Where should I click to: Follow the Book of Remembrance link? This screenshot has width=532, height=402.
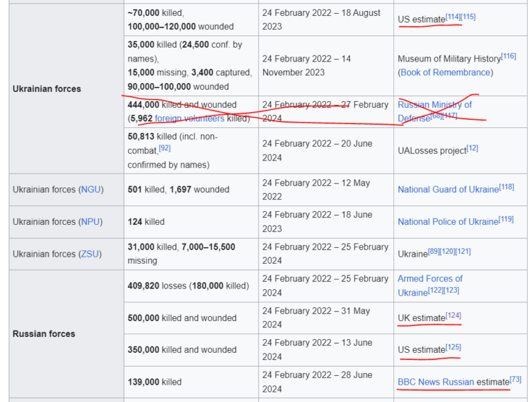[445, 73]
